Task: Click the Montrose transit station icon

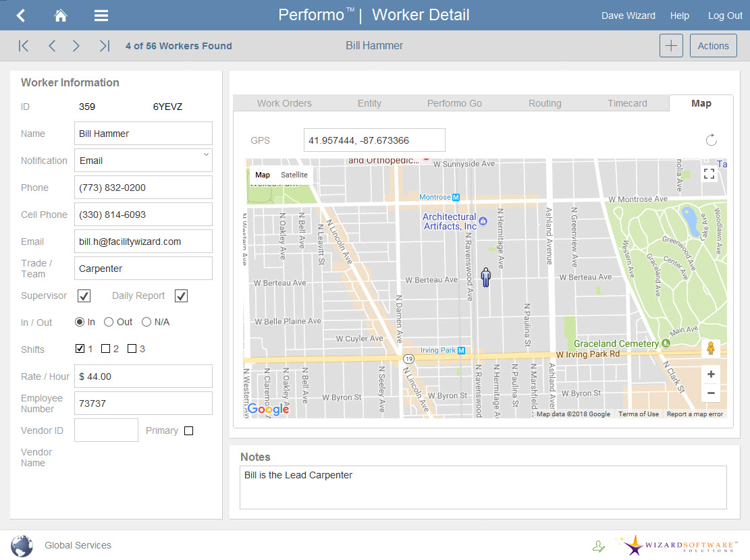Action: 456,197
